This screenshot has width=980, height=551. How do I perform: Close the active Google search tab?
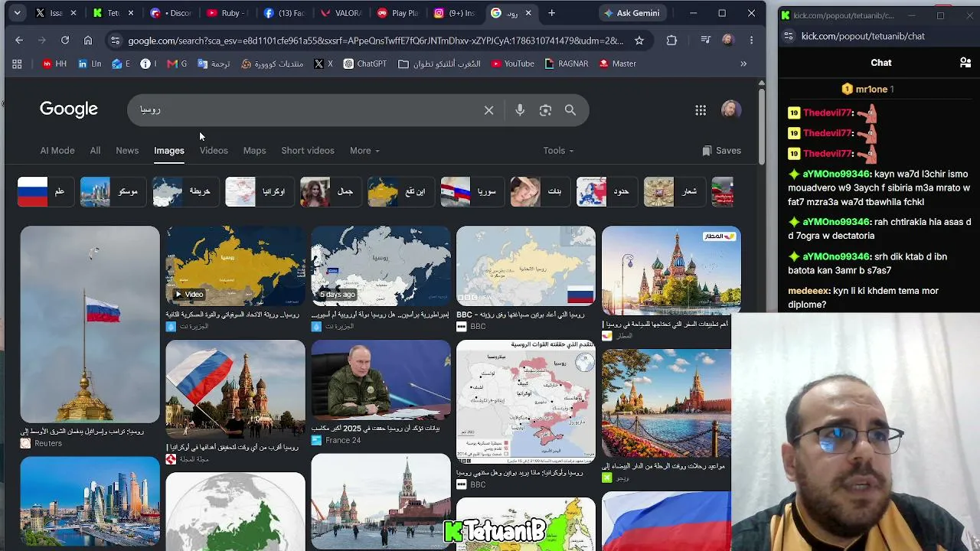click(528, 13)
